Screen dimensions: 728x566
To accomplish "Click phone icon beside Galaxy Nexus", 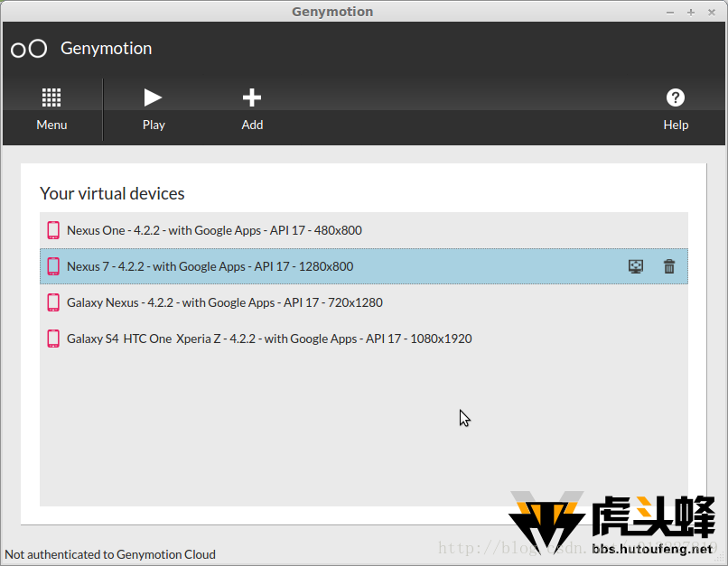I will click(x=53, y=302).
